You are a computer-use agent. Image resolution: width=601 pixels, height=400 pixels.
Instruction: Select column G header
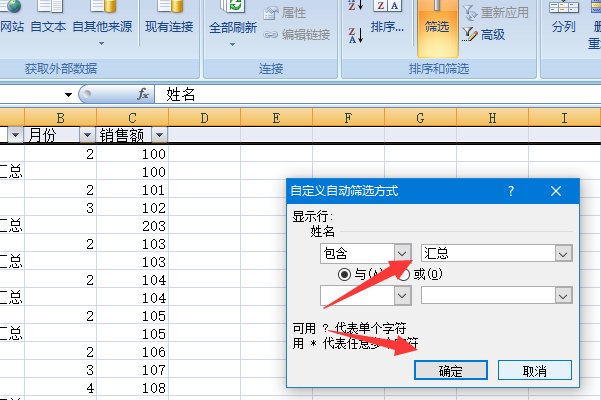(420, 118)
